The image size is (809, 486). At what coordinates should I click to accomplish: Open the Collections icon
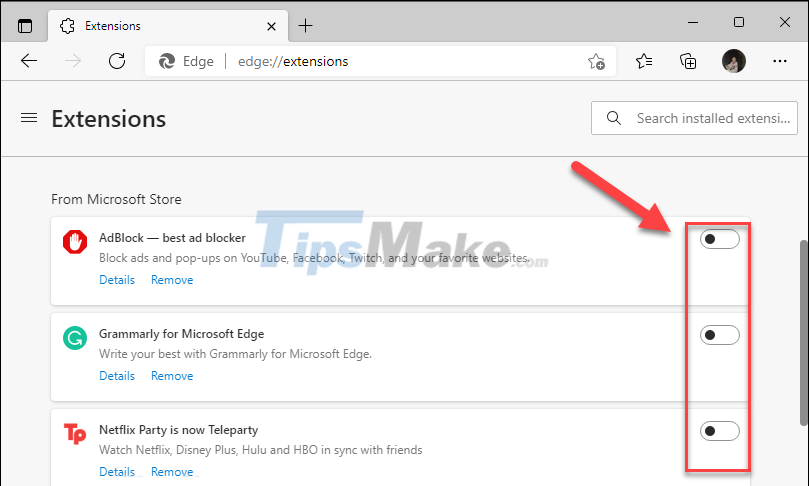point(688,61)
